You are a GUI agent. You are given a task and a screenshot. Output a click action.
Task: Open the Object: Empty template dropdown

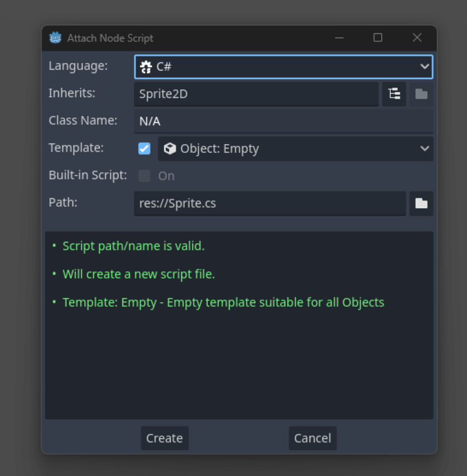point(292,148)
